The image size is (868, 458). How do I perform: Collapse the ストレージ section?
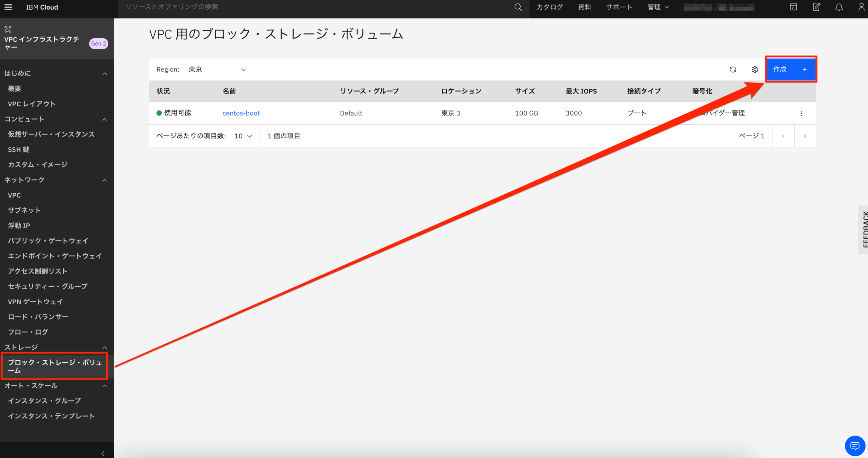click(x=105, y=348)
